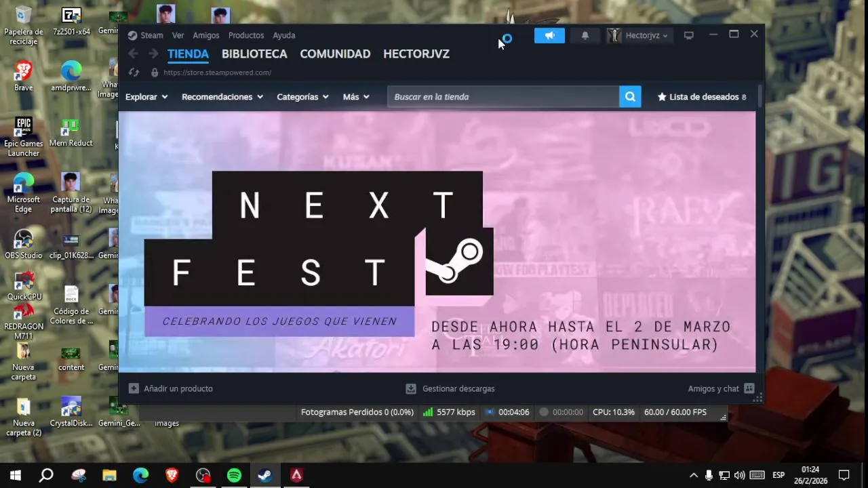The height and width of the screenshot is (488, 868).
Task: Open REDRAGON M711 desktop shortcut
Action: point(24,321)
